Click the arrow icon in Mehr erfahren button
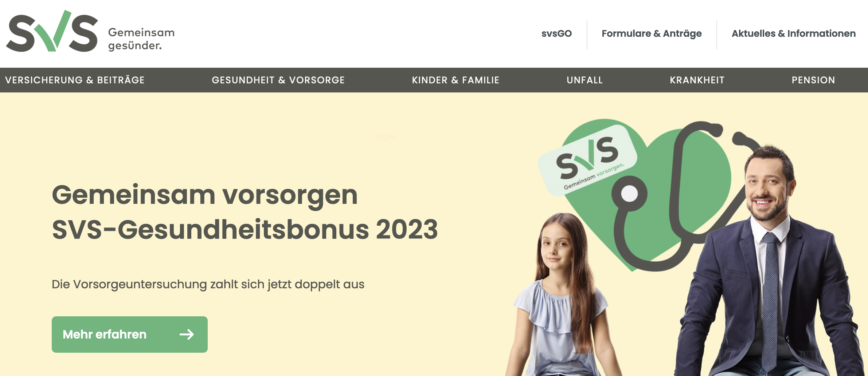This screenshot has width=868, height=376. click(x=187, y=335)
